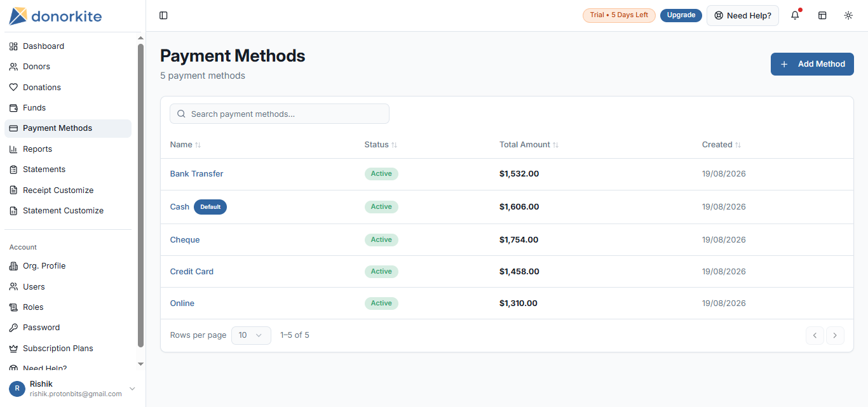Switch theme with the sun icon
The height and width of the screenshot is (407, 868).
[848, 15]
